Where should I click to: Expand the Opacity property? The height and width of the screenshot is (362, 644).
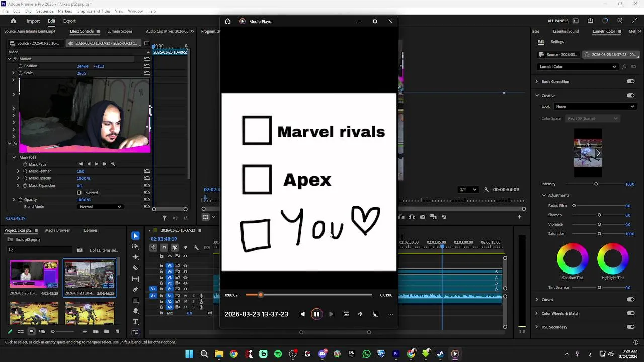(x=14, y=200)
